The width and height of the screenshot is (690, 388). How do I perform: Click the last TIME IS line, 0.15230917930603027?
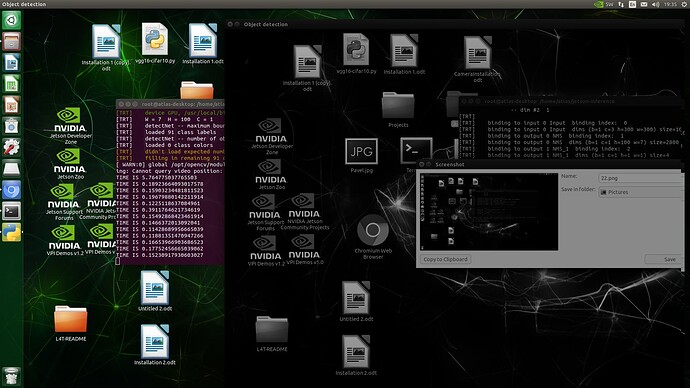tap(160, 255)
